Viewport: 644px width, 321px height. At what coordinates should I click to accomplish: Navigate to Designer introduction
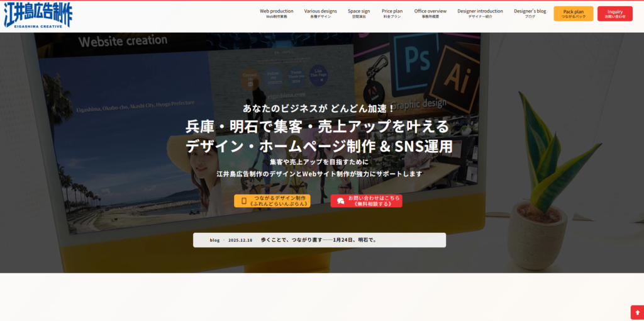point(480,13)
